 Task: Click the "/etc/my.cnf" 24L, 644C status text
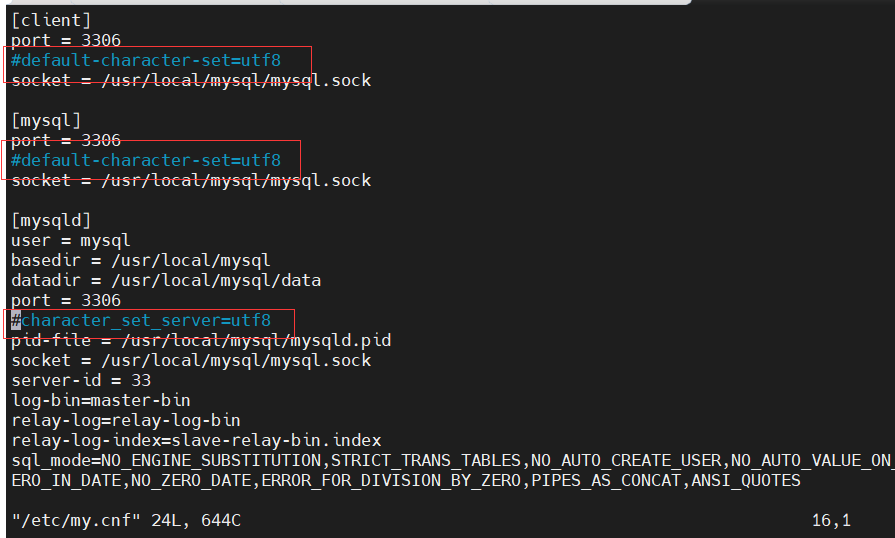[x=126, y=520]
